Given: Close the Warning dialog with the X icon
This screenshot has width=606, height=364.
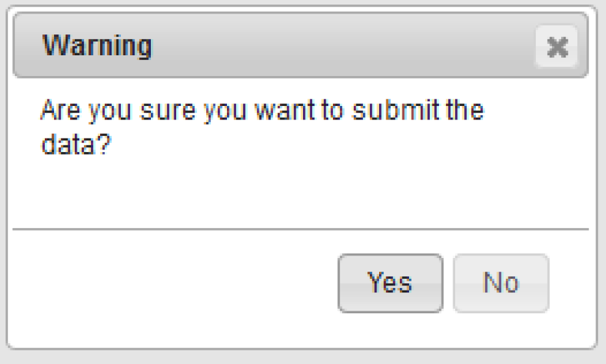Looking at the screenshot, I should point(557,47).
